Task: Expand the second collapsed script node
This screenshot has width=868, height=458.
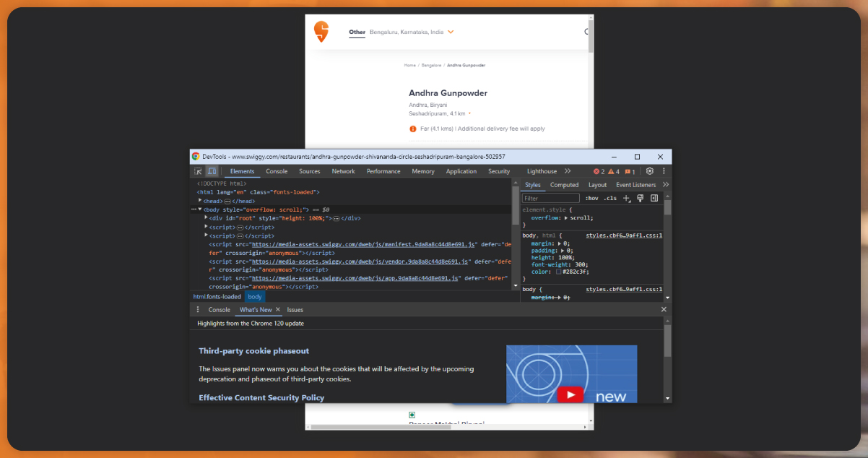Action: (207, 236)
